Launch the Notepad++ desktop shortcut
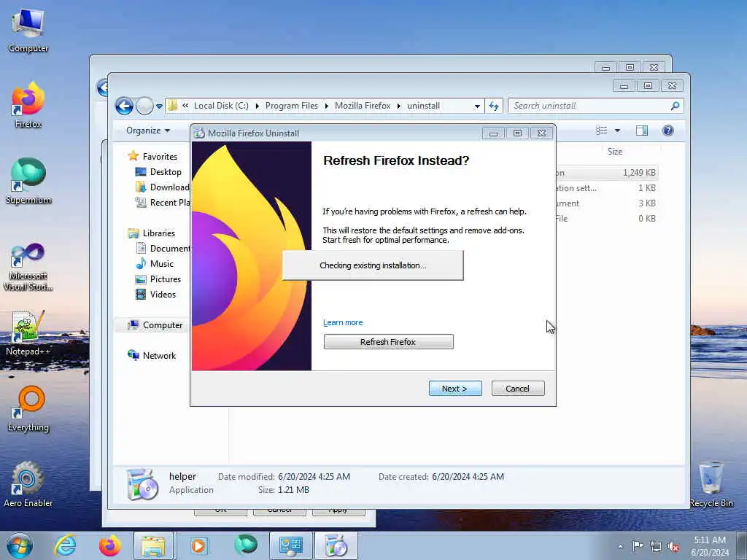 point(28,332)
